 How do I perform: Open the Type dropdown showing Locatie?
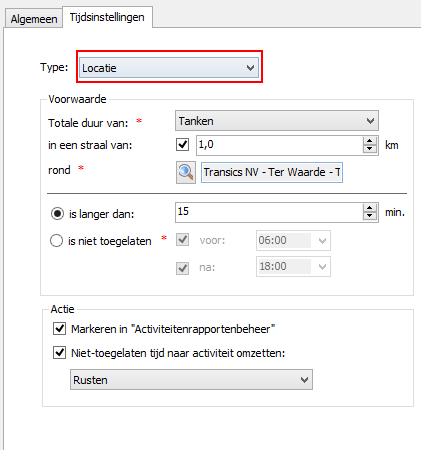(x=169, y=68)
